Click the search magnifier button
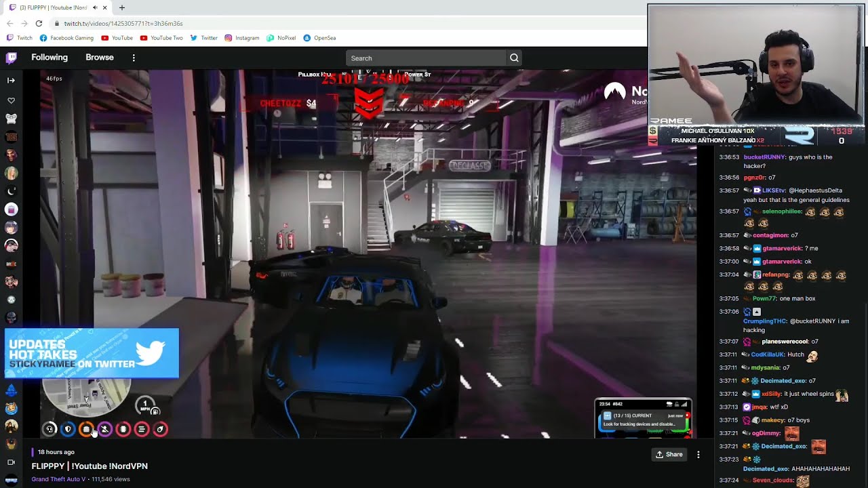 pyautogui.click(x=514, y=58)
